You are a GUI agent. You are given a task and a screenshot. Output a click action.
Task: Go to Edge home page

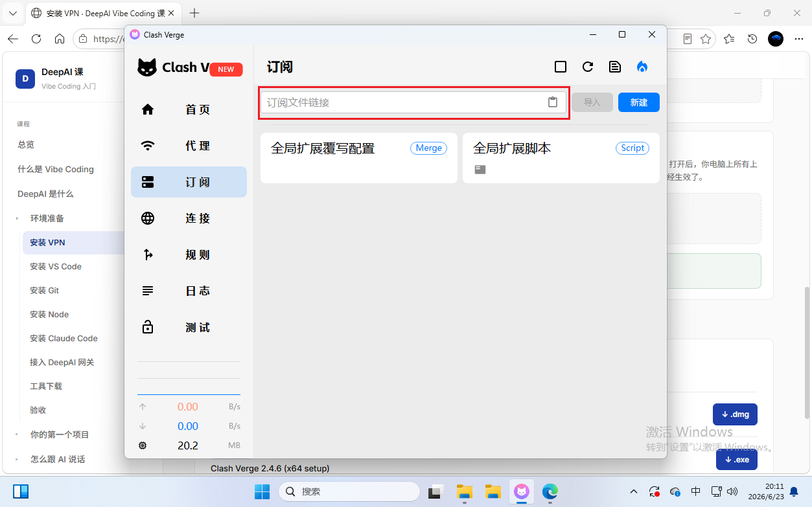point(59,39)
